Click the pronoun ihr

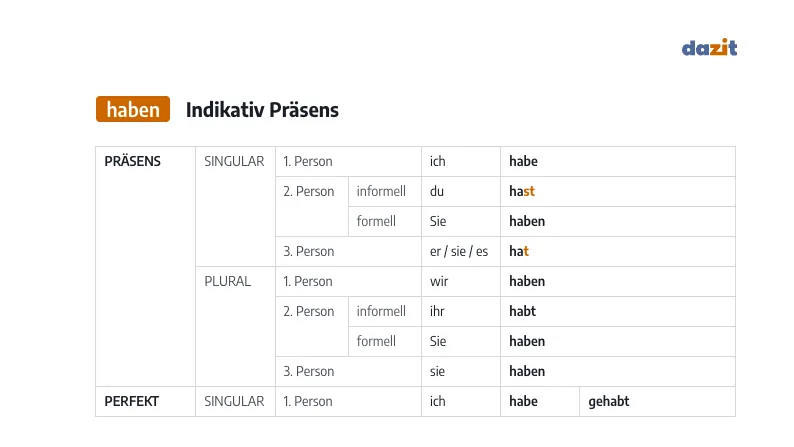(x=436, y=311)
